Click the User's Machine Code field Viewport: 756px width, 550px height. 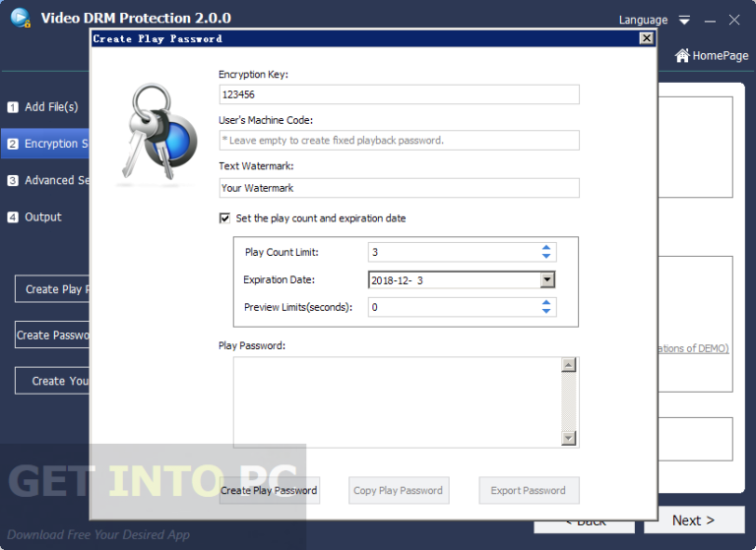click(400, 141)
